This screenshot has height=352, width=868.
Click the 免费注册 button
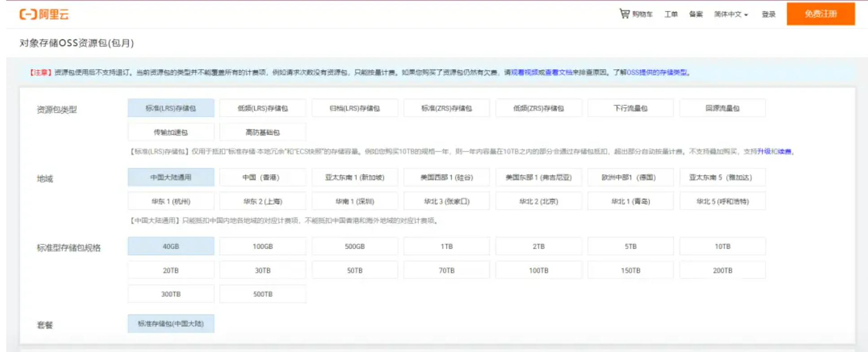coord(820,14)
